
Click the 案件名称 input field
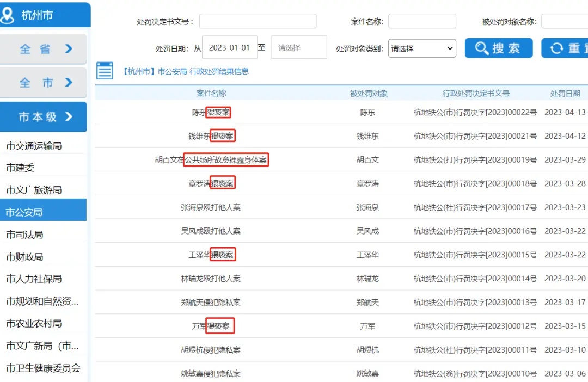point(422,21)
